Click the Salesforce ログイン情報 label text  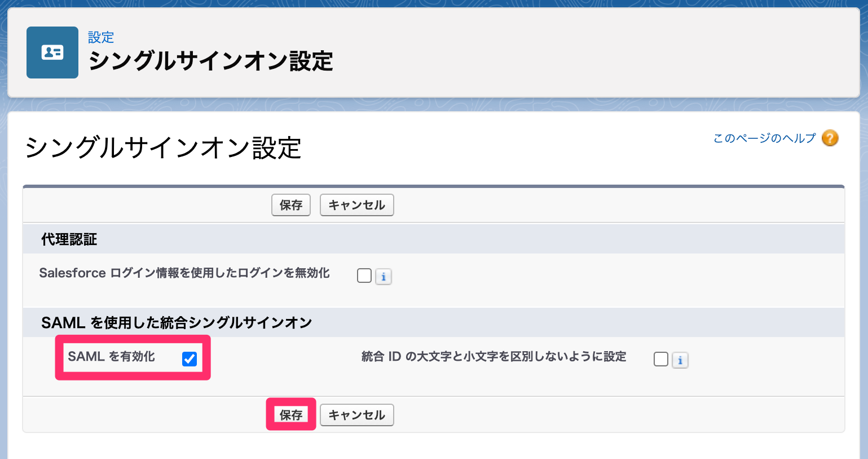point(184,273)
